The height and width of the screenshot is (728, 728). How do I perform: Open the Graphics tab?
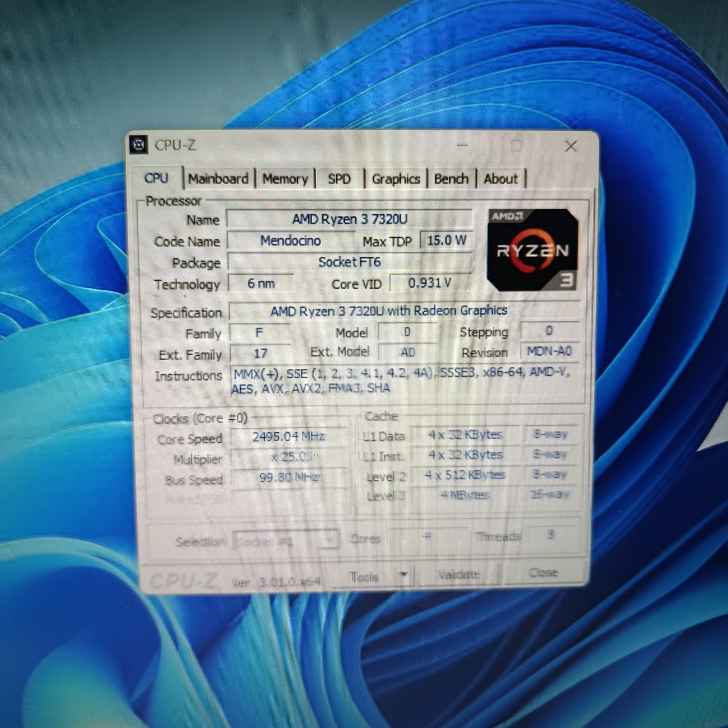click(x=396, y=179)
